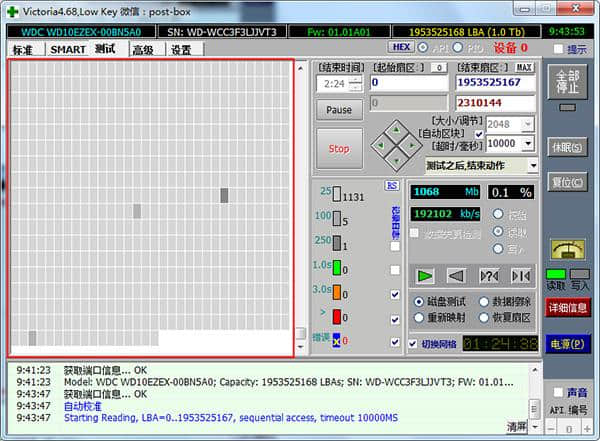
Task: Click the HEX button
Action: (x=402, y=48)
